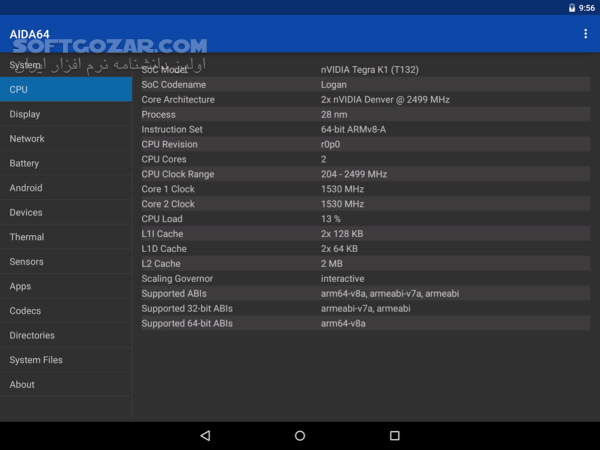Select the CPU section
Image resolution: width=600 pixels, height=450 pixels.
(66, 89)
